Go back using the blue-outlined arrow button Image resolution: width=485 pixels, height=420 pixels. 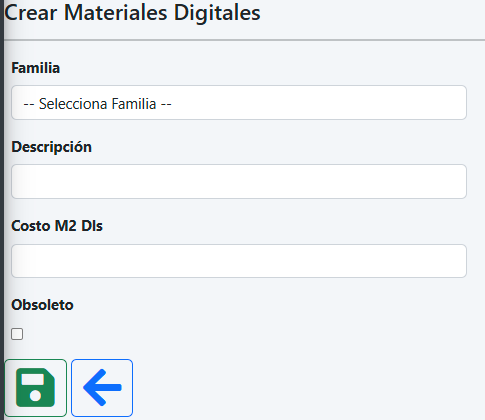(x=102, y=388)
